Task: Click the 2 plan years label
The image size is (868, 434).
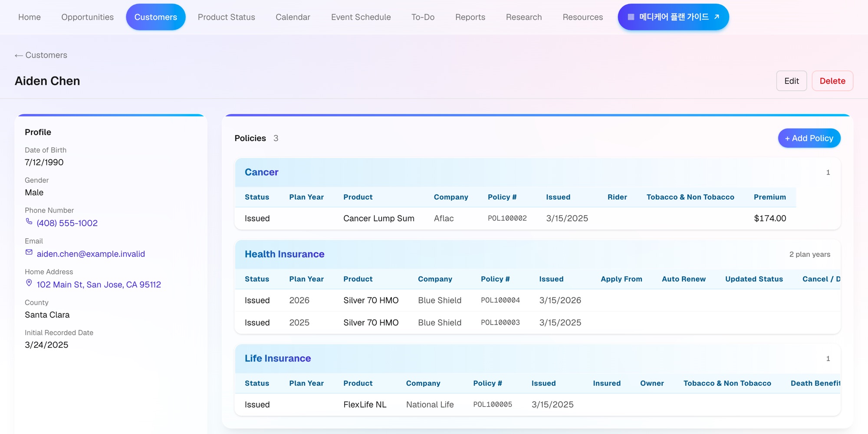Action: pyautogui.click(x=810, y=254)
